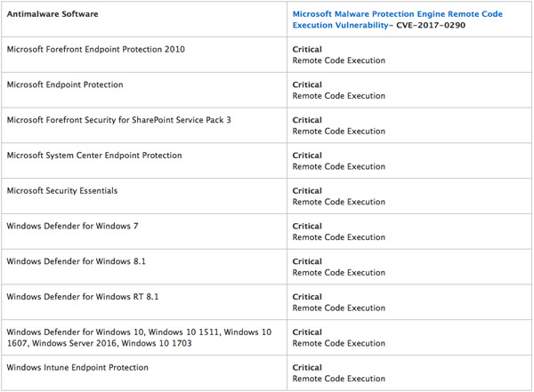Select Remote Code Execution for Defender Windows 8.1
534x392 pixels.
[339, 273]
